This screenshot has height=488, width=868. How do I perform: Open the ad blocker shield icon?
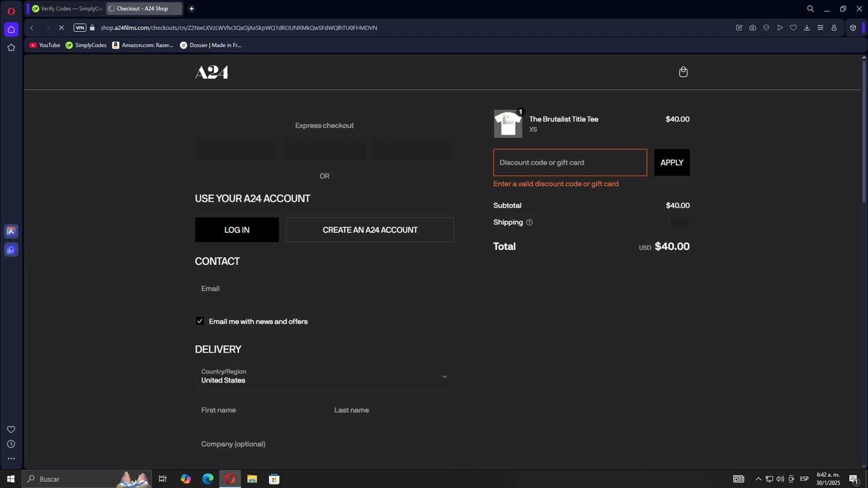coord(766,28)
